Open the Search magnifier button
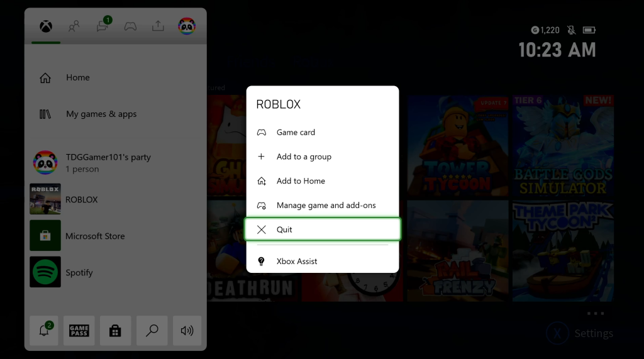 (152, 330)
